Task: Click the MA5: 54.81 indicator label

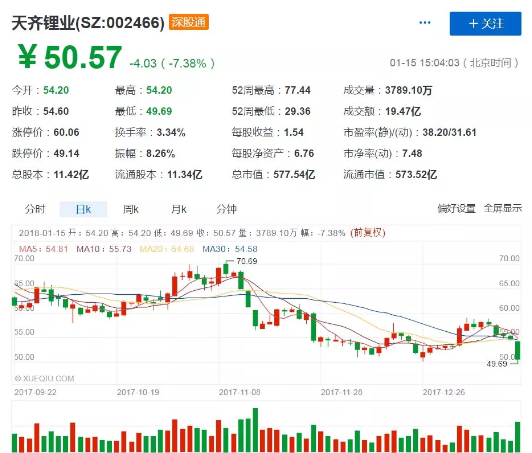Action: pos(43,249)
